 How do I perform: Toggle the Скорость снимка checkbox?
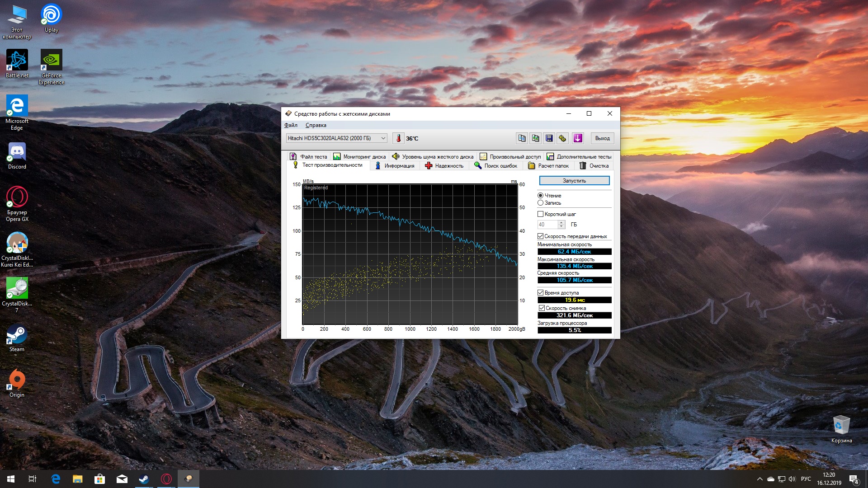[542, 308]
